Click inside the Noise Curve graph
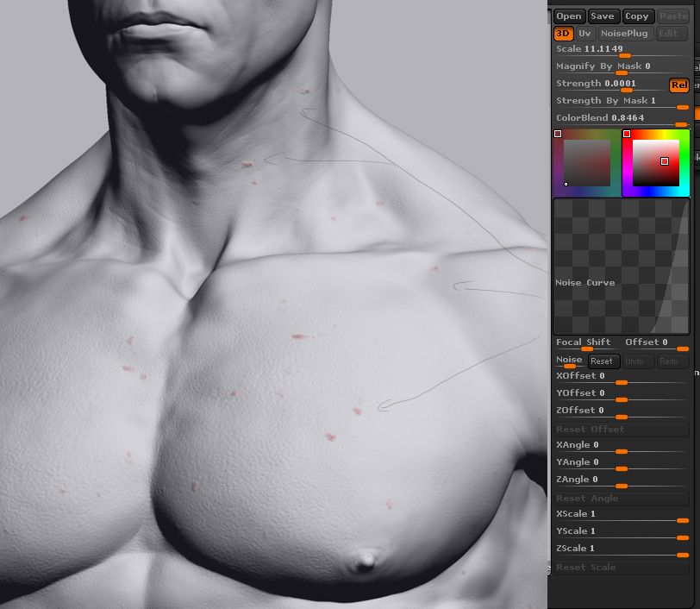This screenshot has height=609, width=700. point(621,267)
